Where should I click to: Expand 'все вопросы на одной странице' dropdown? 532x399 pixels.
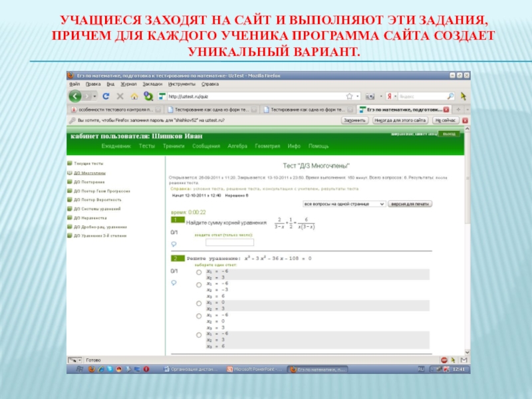pyautogui.click(x=344, y=204)
